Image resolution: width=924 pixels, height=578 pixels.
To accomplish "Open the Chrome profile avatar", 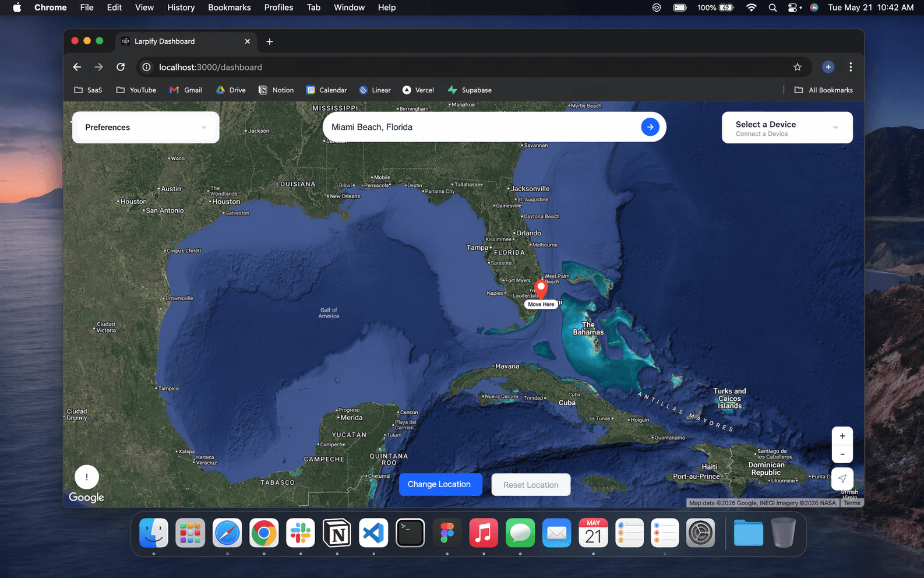I will (x=828, y=67).
